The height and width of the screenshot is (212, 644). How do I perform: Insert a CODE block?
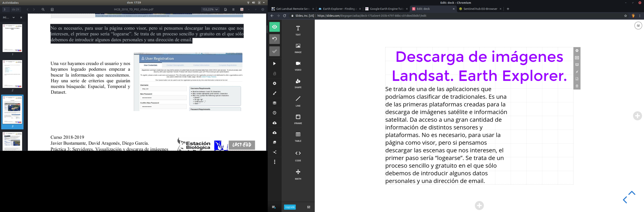pyautogui.click(x=298, y=156)
